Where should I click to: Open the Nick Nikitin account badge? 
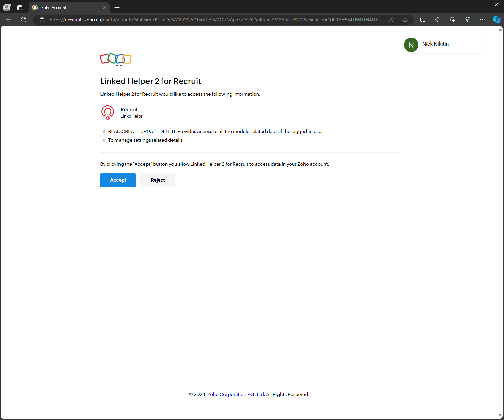click(445, 45)
